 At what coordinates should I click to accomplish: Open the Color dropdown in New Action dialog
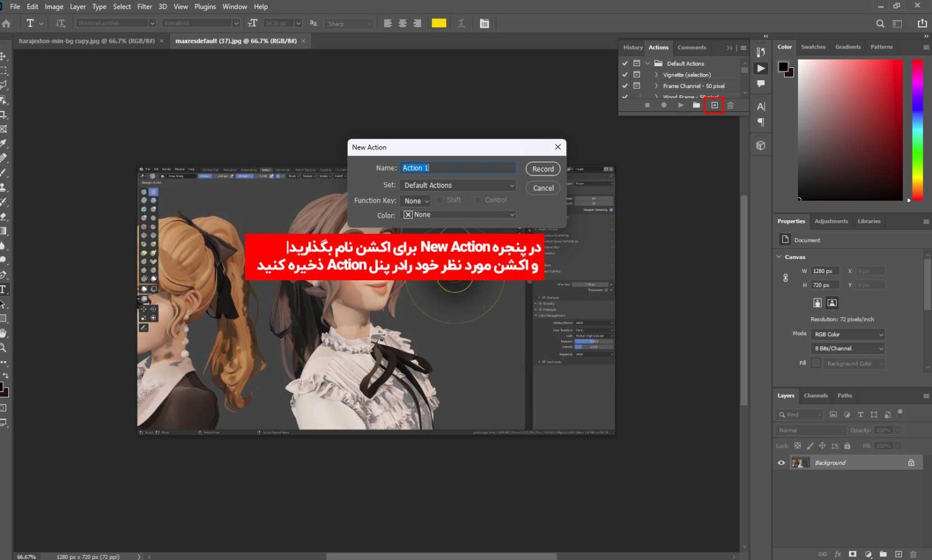458,215
